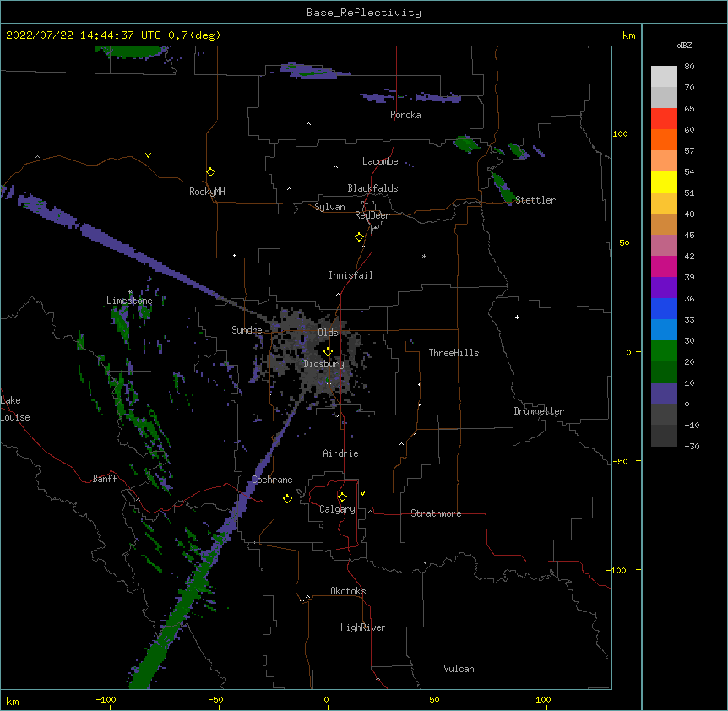Image resolution: width=728 pixels, height=711 pixels.
Task: Click the Lake Louise label
Action: coord(15,409)
